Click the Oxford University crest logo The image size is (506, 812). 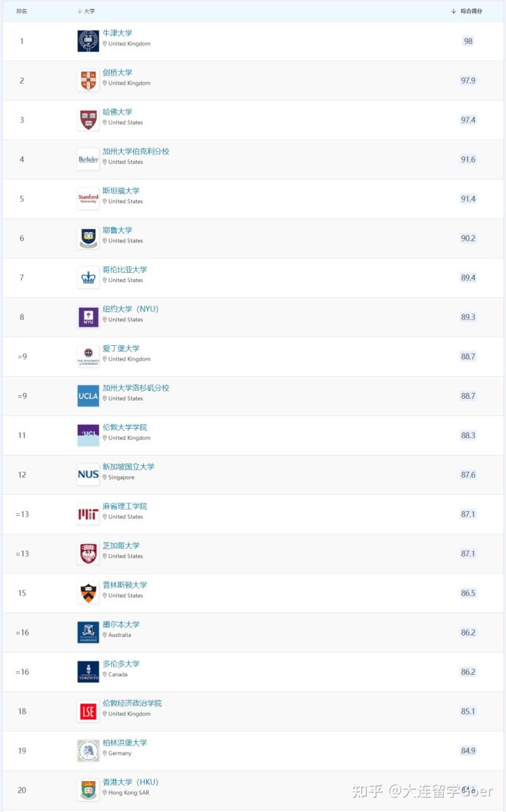(88, 41)
